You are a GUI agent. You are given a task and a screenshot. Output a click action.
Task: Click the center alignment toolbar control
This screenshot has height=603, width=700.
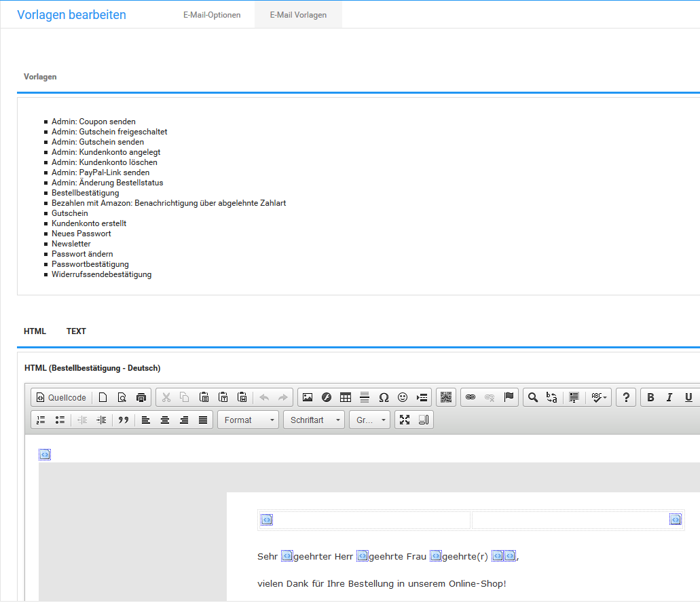click(x=164, y=419)
